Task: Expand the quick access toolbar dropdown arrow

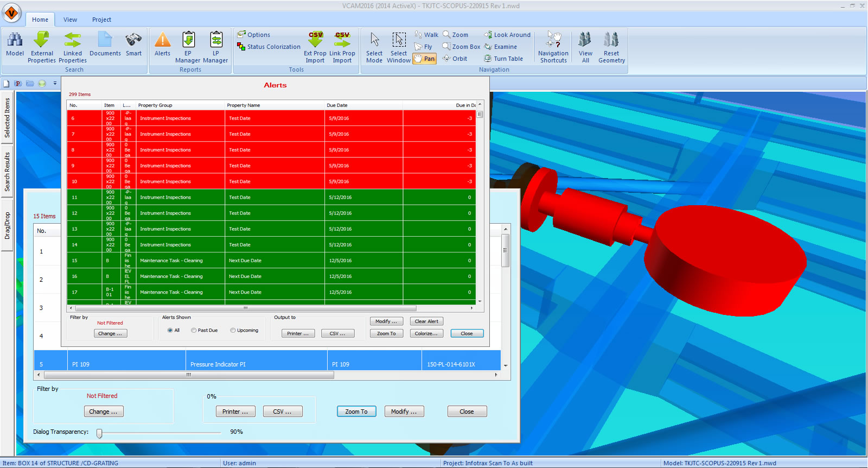Action: point(55,84)
